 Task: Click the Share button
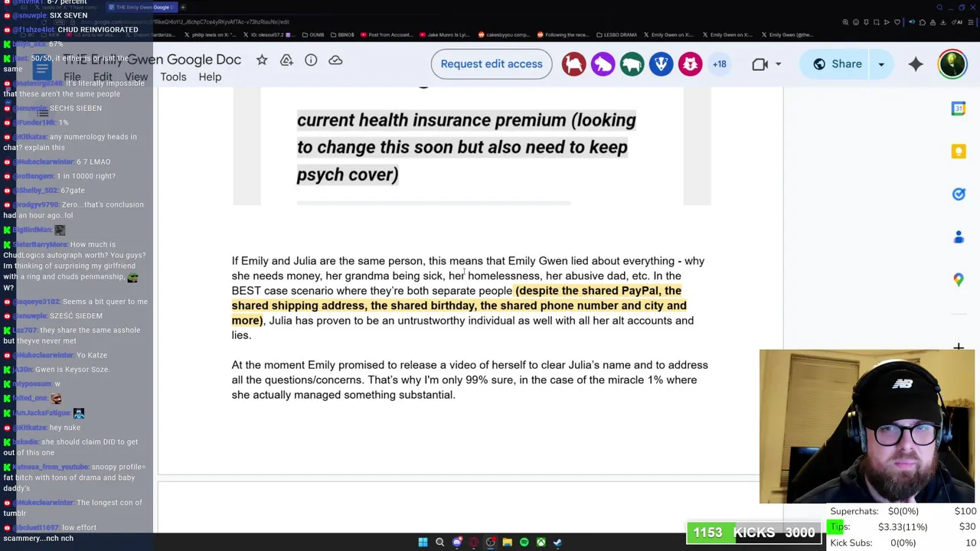(836, 64)
